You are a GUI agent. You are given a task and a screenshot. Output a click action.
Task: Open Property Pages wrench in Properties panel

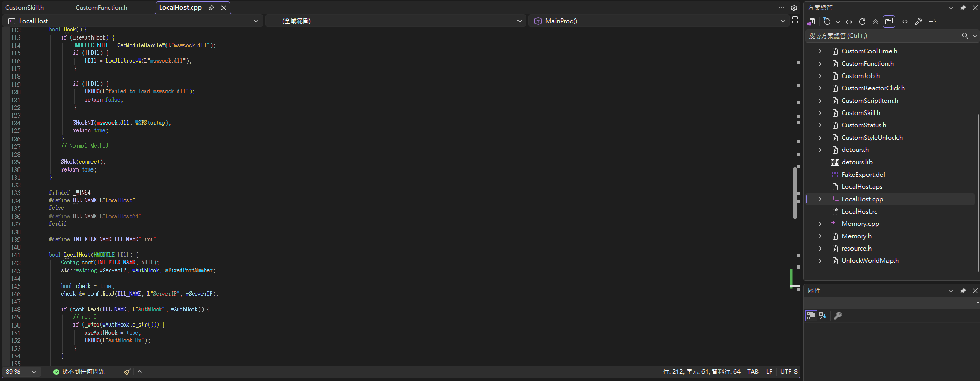838,316
